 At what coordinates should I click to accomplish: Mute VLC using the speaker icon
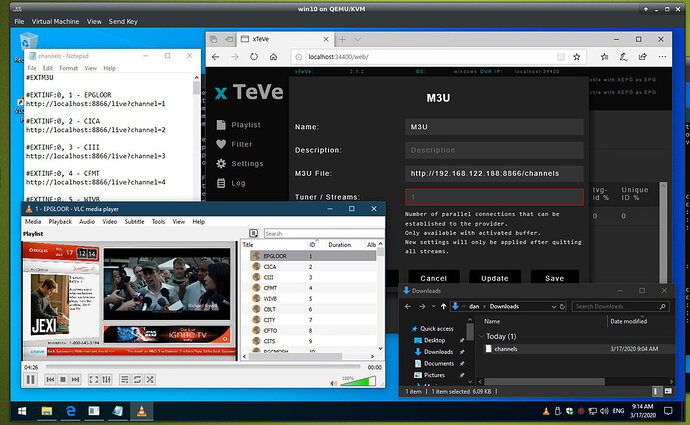pyautogui.click(x=334, y=383)
